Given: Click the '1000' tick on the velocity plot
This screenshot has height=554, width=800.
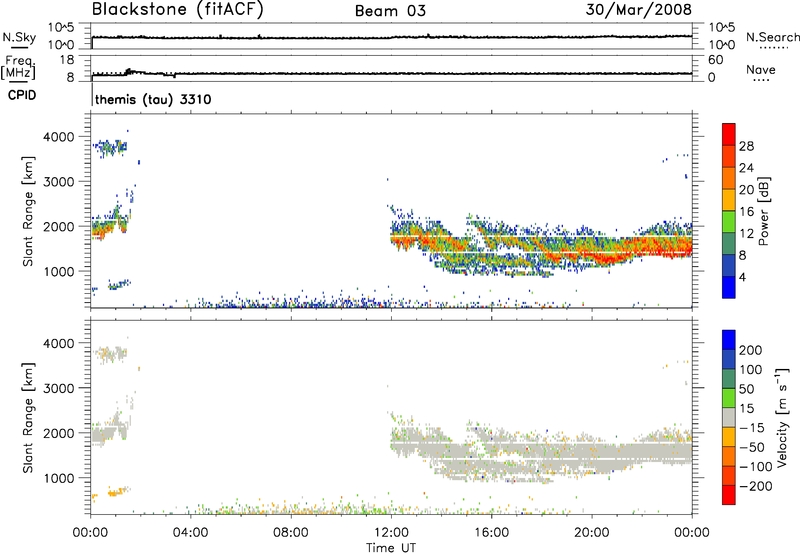Looking at the screenshot, I should (58, 478).
